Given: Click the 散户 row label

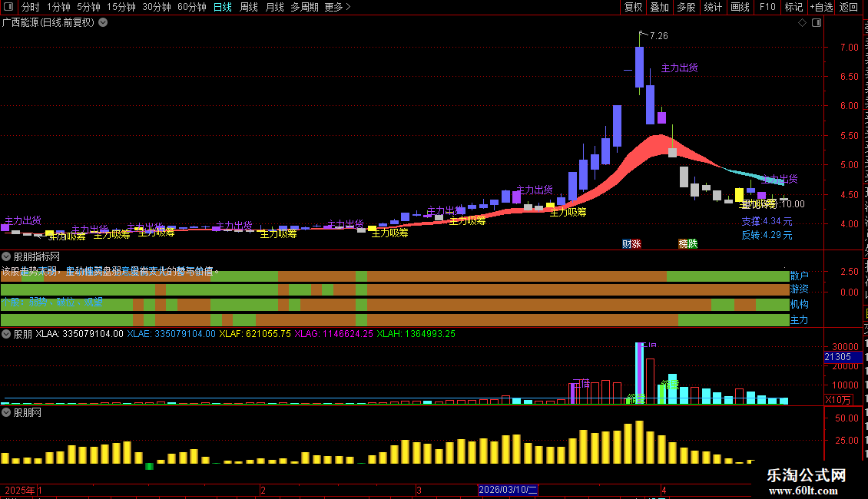Looking at the screenshot, I should [x=800, y=276].
